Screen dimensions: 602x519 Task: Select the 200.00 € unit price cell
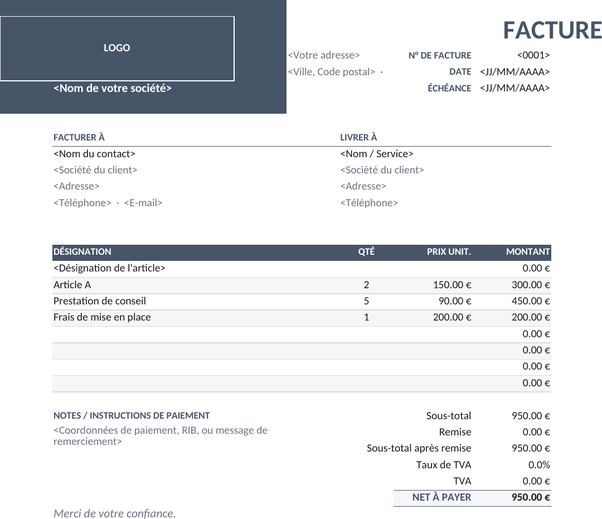click(x=452, y=317)
